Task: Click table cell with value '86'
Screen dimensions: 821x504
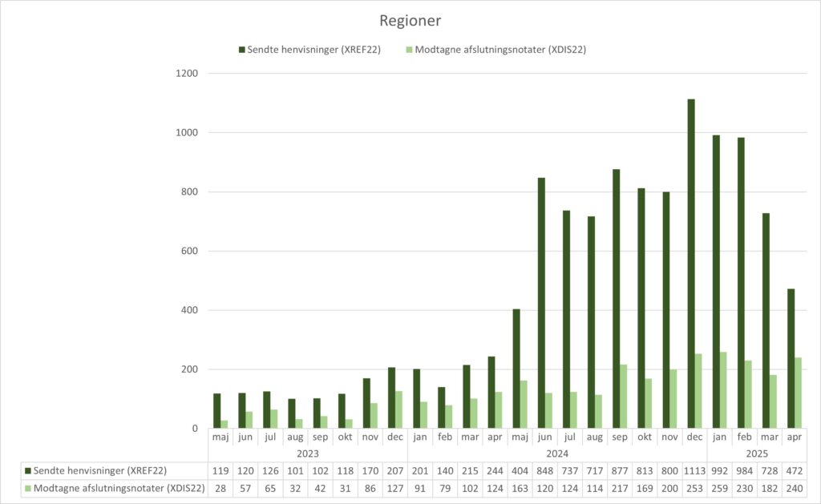Action: tap(370, 488)
